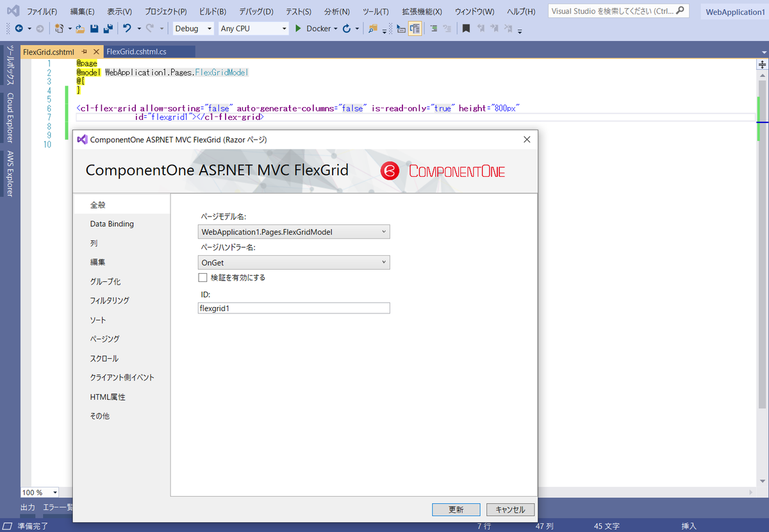Click the Find in Files icon
The width and height of the screenshot is (769, 532).
(373, 29)
